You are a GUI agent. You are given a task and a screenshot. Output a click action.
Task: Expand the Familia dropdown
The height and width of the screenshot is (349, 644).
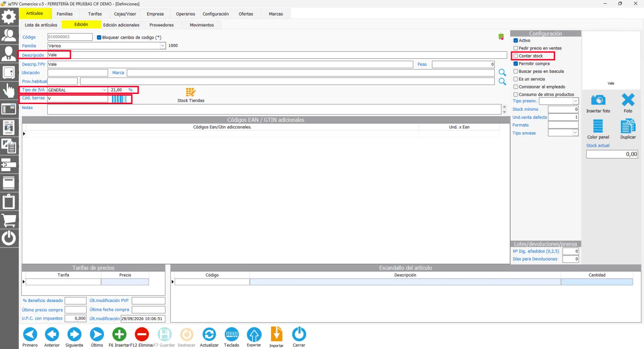tap(163, 46)
